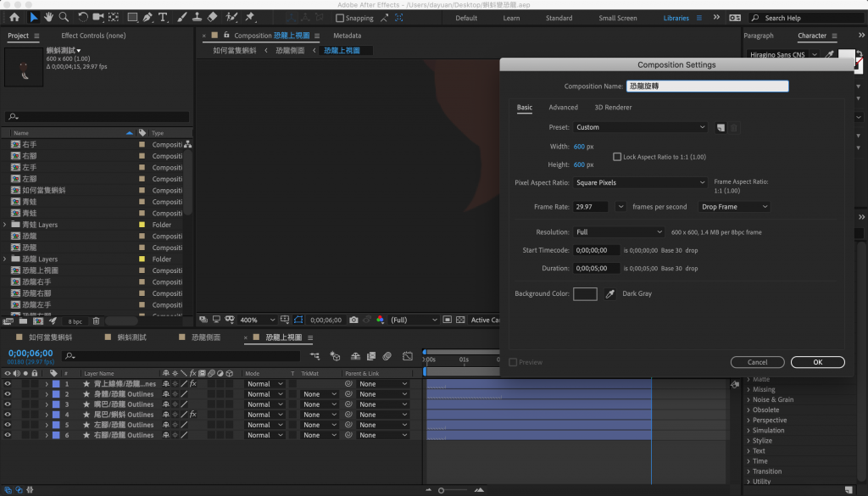This screenshot has width=868, height=496.
Task: Click the composition mini-flowchart icon in timeline
Action: click(x=315, y=356)
